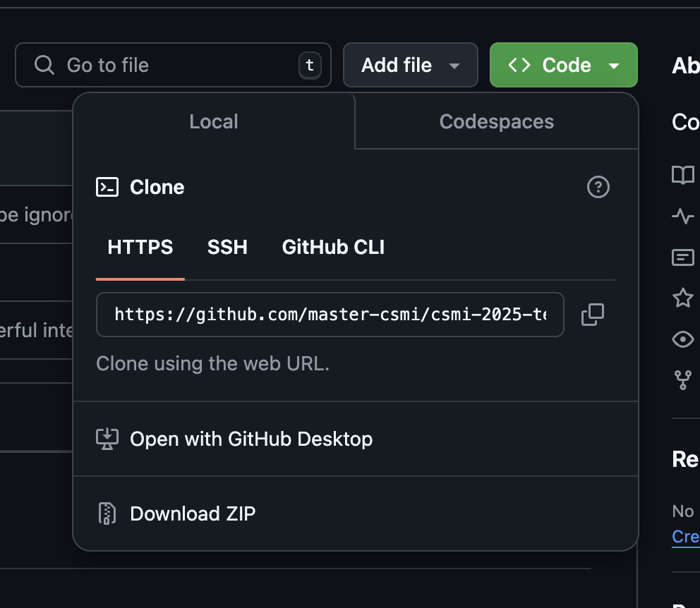
Task: Star the repository via the star icon
Action: point(682,298)
